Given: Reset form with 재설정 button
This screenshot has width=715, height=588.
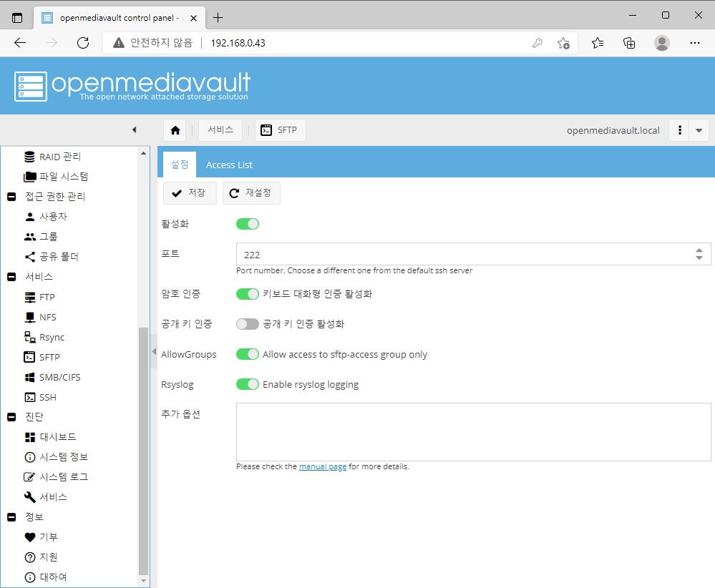Looking at the screenshot, I should click(x=251, y=193).
